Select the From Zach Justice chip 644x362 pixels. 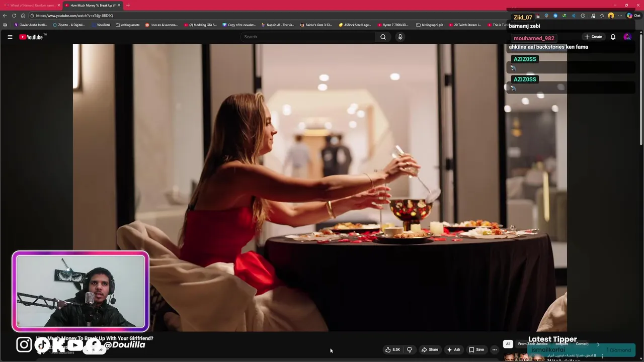(533, 344)
